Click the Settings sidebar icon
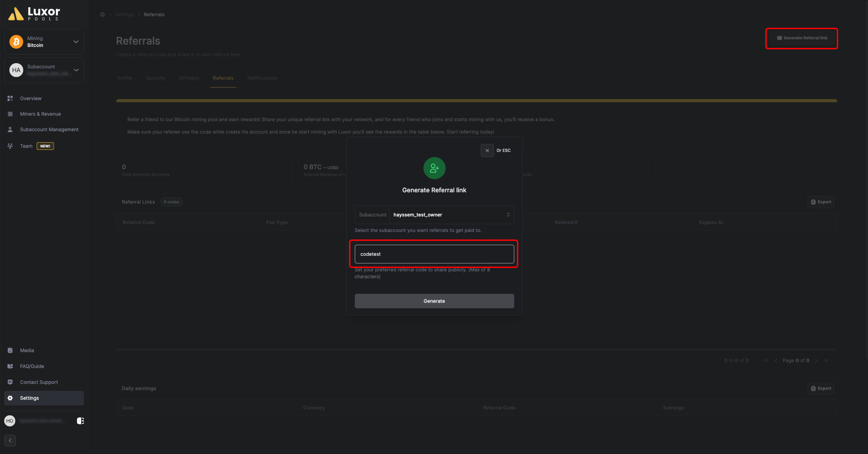Image resolution: width=868 pixels, height=454 pixels. tap(10, 398)
